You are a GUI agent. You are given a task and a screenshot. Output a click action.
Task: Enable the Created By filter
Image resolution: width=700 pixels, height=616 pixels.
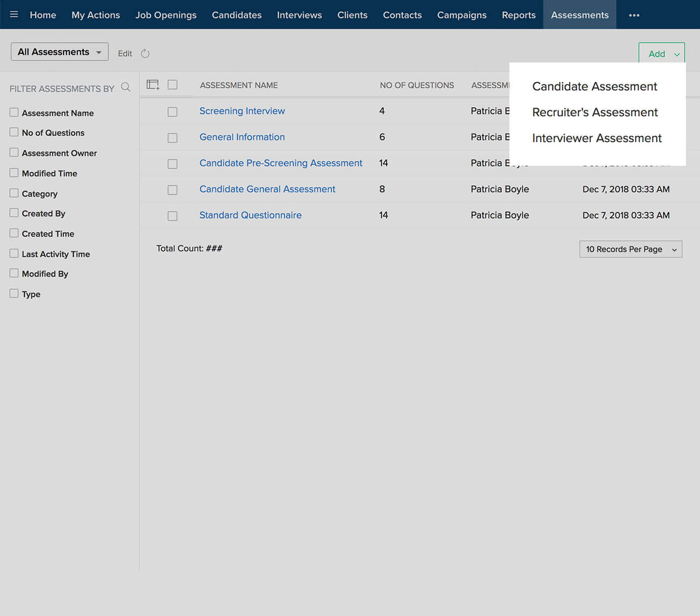pyautogui.click(x=14, y=213)
